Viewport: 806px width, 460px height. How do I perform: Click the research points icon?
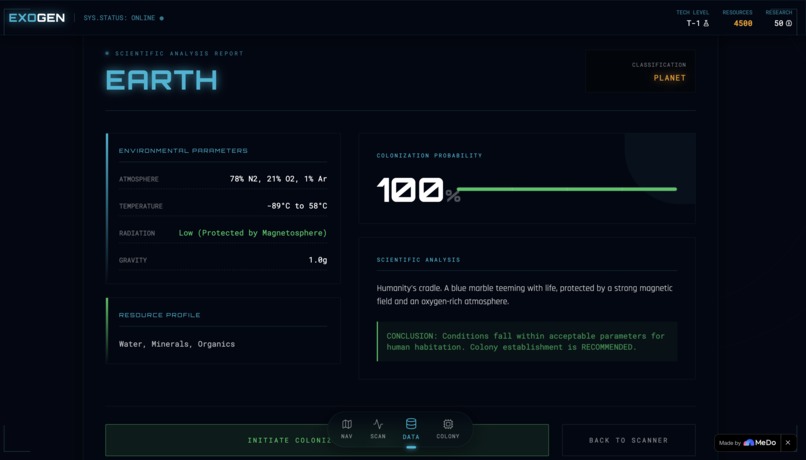(789, 23)
